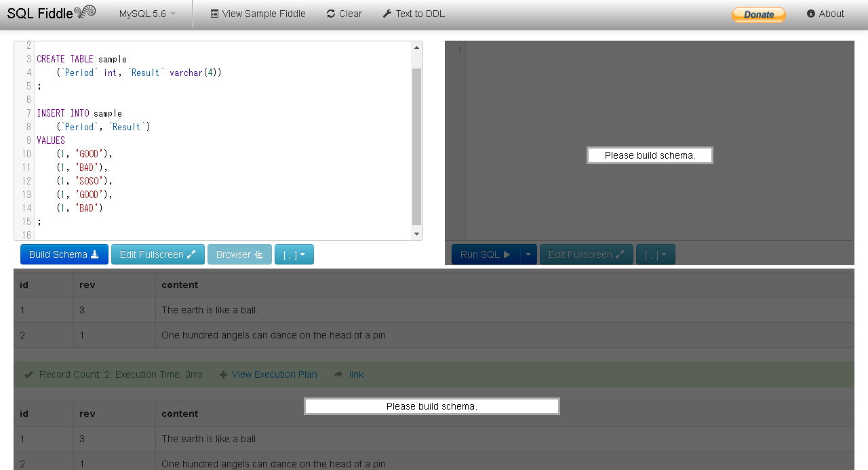
Task: Click View Execution Plan link
Action: [x=274, y=374]
